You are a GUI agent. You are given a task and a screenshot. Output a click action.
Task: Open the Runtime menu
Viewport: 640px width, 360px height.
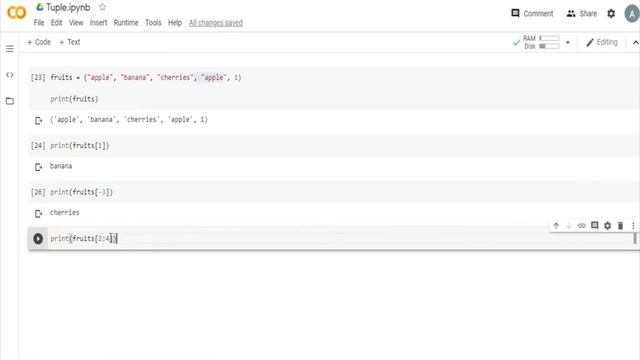tap(126, 22)
